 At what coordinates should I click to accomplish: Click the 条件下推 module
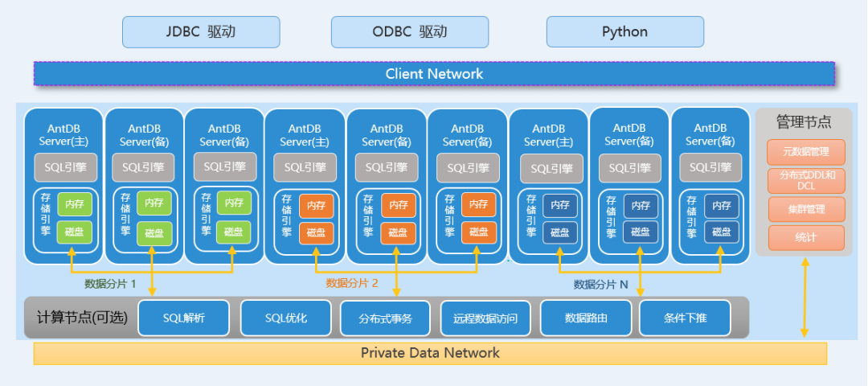tap(685, 318)
